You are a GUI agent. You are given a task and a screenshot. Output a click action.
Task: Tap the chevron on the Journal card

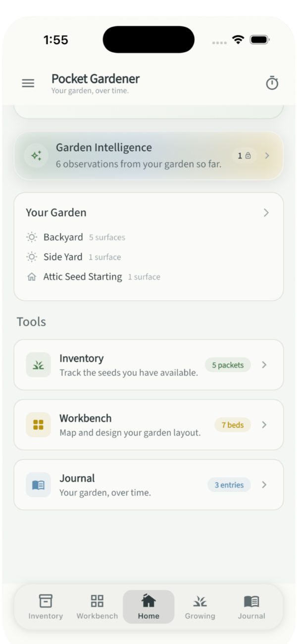coord(264,484)
